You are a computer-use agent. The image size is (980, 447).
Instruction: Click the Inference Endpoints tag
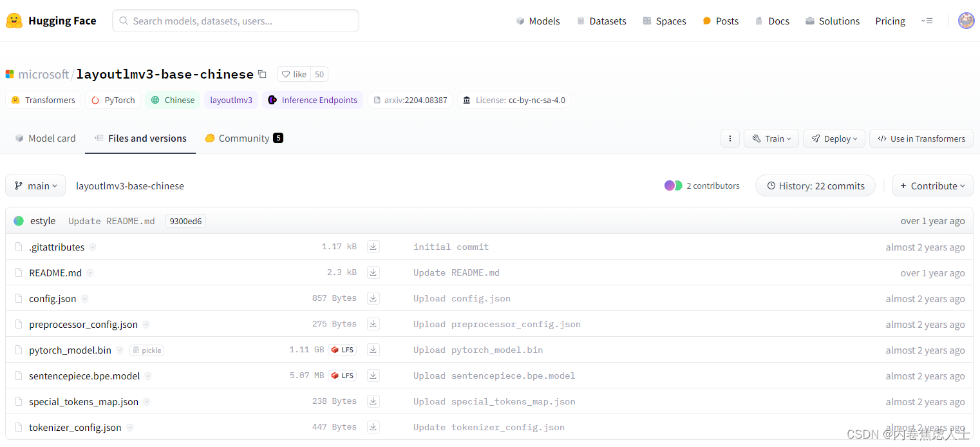(x=312, y=100)
